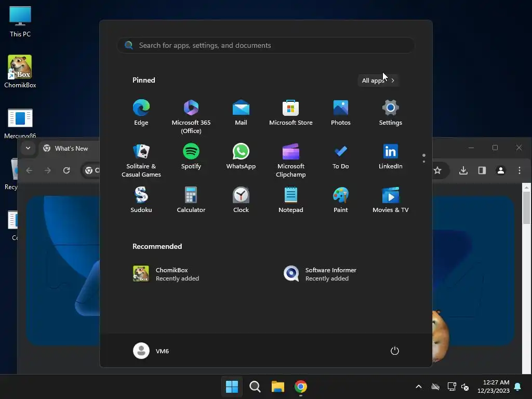532x399 pixels.
Task: Click the Windows Start button on taskbar
Action: 232,387
